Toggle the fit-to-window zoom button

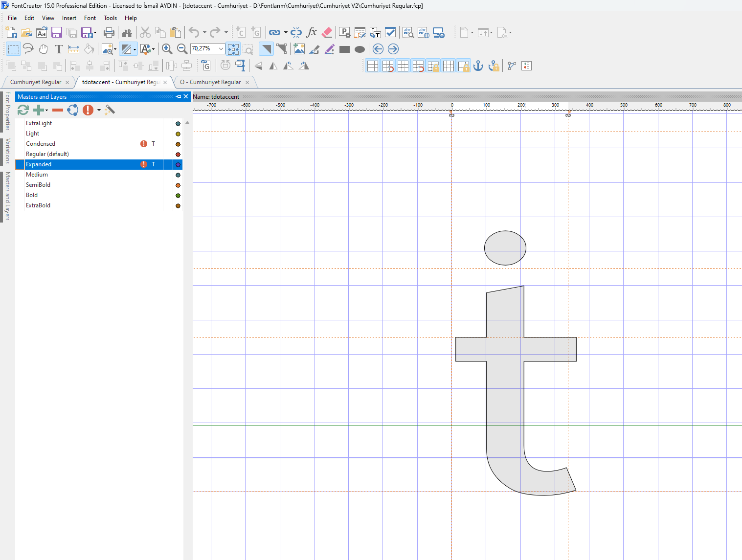pos(233,49)
